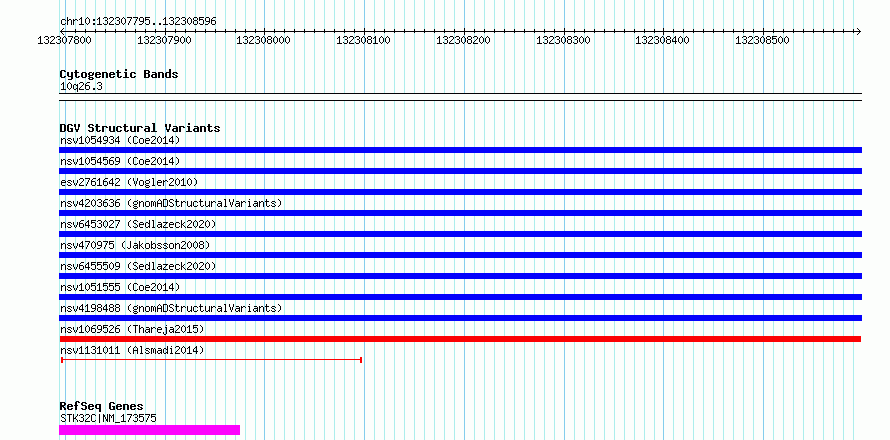This screenshot has width=890, height=440.
Task: Click the blue bar under nsv1054569
Action: pos(460,171)
